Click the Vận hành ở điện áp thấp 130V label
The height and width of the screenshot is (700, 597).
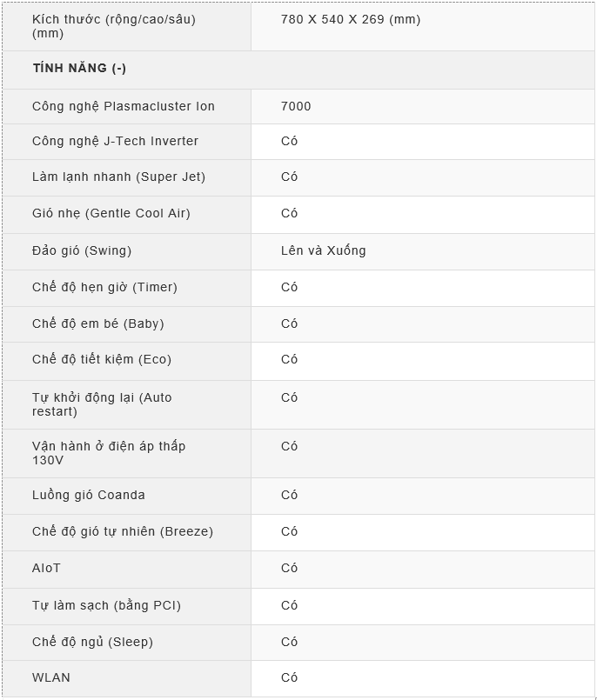[109, 453]
